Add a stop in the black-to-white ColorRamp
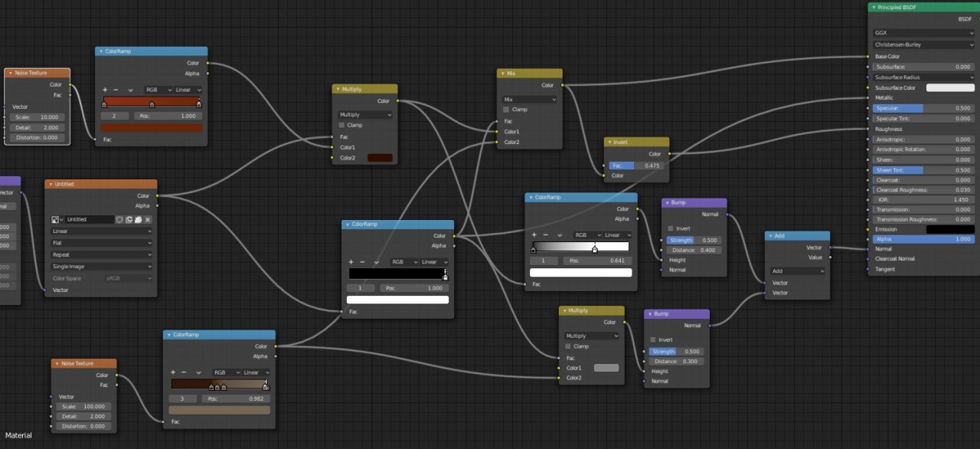 tap(534, 235)
